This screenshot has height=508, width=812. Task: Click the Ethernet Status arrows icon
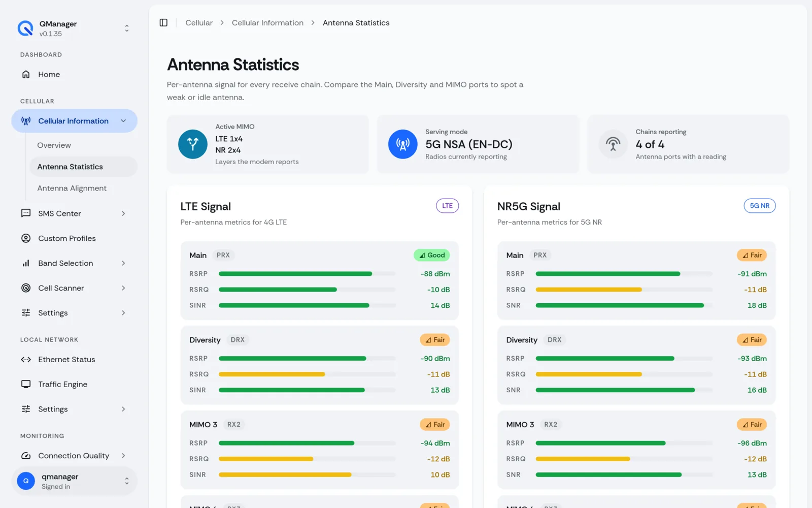pos(26,360)
